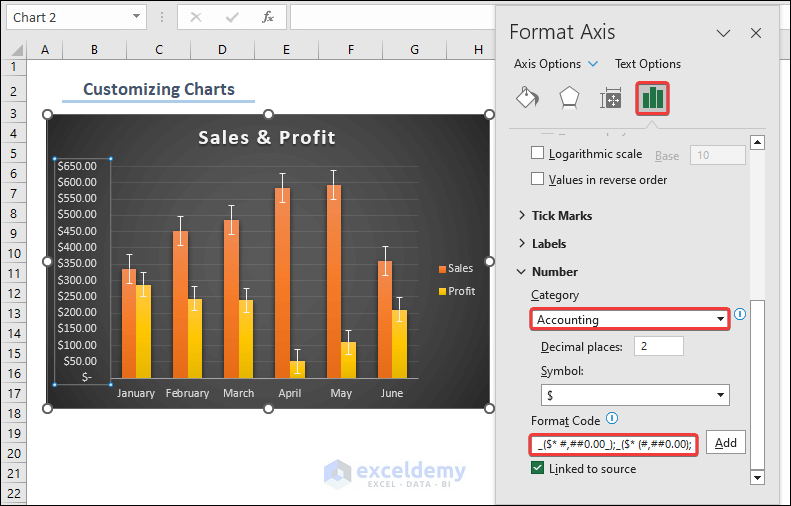
Task: Open the Symbol dropdown showing $
Action: pos(635,395)
